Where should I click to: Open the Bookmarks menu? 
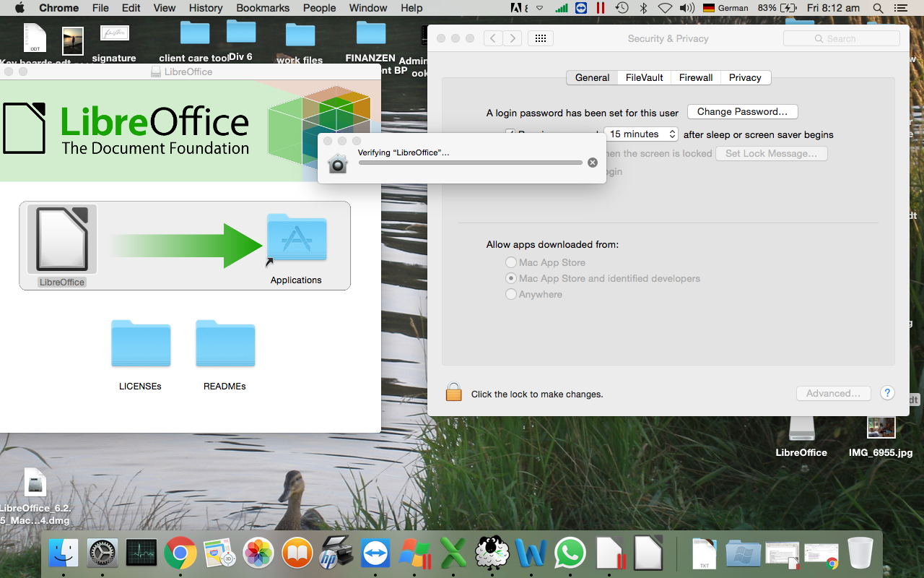pyautogui.click(x=262, y=8)
